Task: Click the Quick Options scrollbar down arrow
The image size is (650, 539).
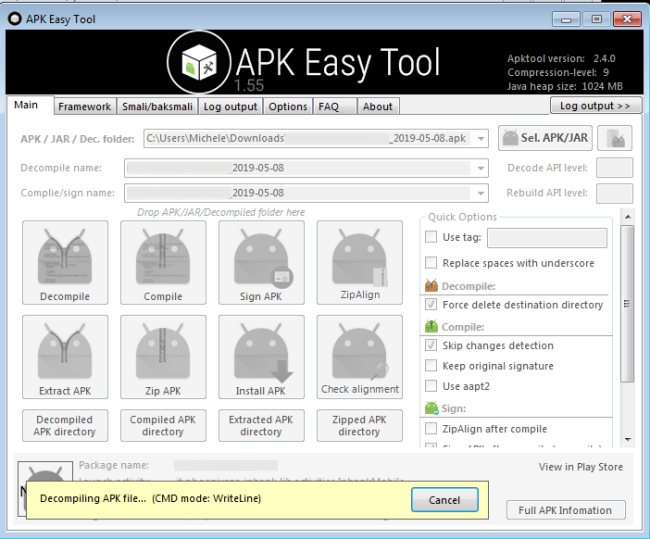Action: [x=628, y=439]
